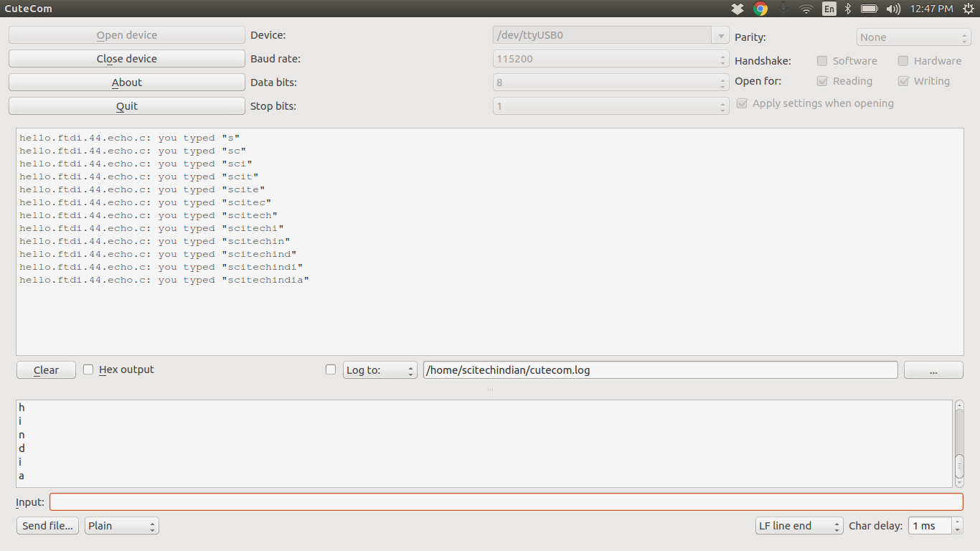Open Chrome from the top panel

tap(760, 9)
